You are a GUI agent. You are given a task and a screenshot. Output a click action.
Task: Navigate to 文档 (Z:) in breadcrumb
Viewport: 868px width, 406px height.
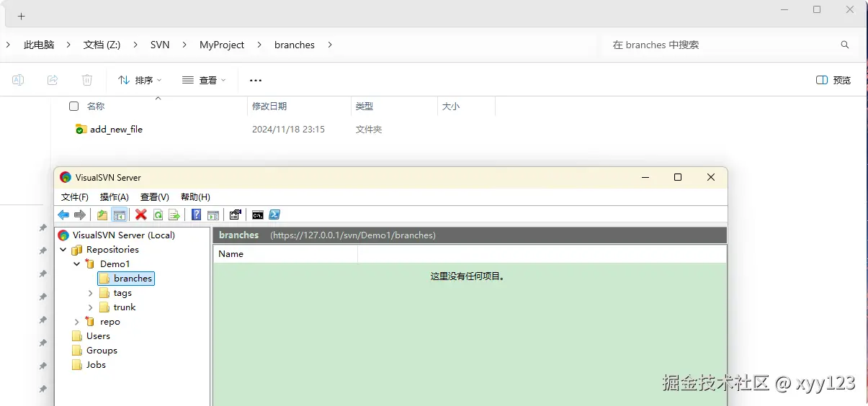[x=102, y=45]
